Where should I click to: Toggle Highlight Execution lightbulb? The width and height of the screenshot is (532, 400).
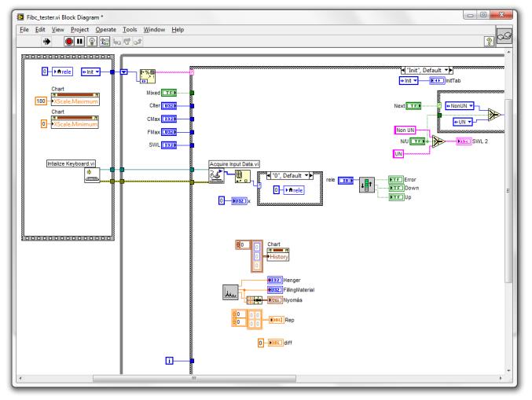(x=92, y=42)
